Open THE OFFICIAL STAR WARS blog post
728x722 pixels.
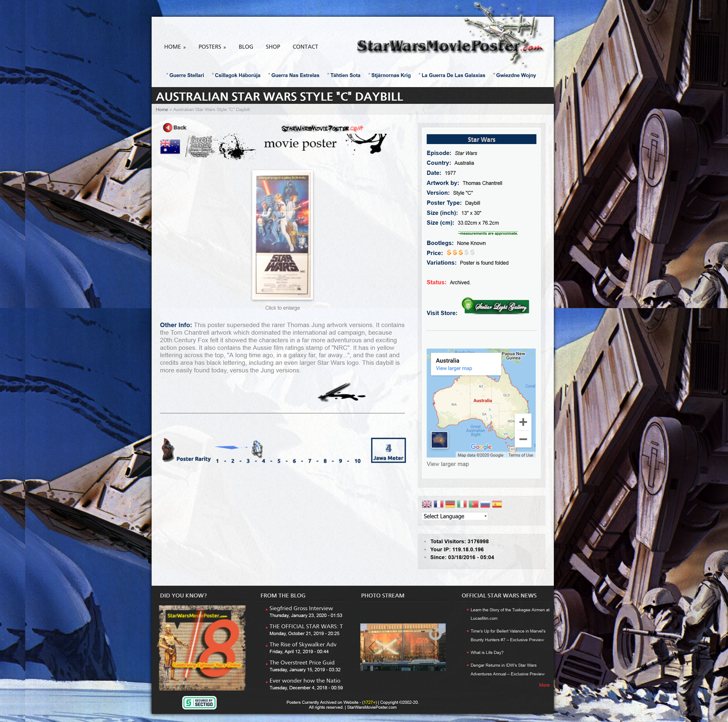click(x=306, y=626)
